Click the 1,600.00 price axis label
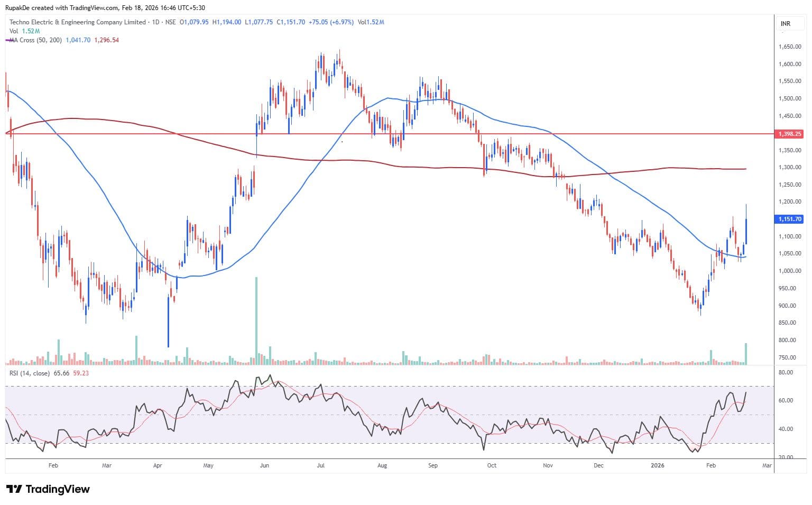Screen dimensions: 812x505 [790, 64]
